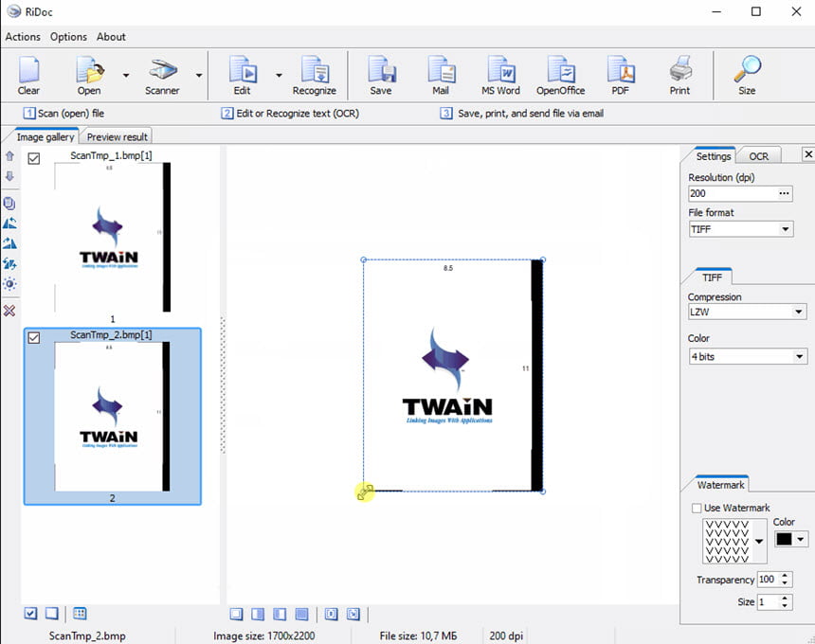
Task: Click the Print toolbar icon
Action: pyautogui.click(x=679, y=76)
